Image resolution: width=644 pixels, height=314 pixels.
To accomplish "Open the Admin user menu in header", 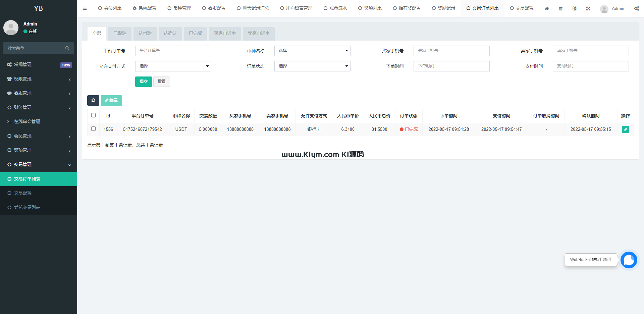I will click(612, 9).
